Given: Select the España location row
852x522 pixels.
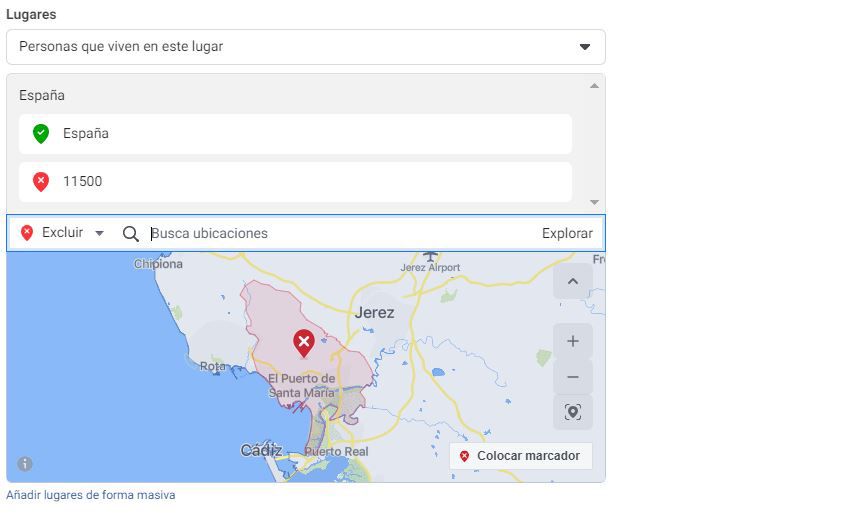Looking at the screenshot, I should pos(295,134).
